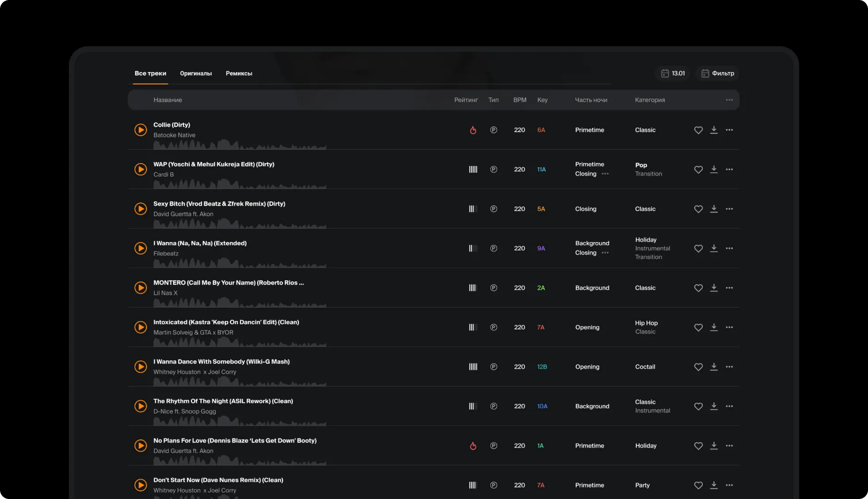This screenshot has height=499, width=868.
Task: Download The Rhythm Of The Night
Action: point(714,406)
